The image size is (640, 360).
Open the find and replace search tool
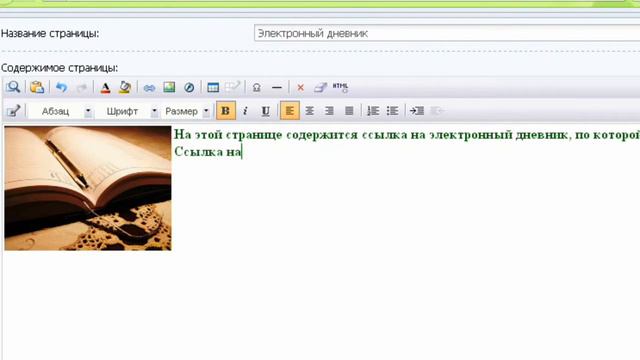(13, 87)
